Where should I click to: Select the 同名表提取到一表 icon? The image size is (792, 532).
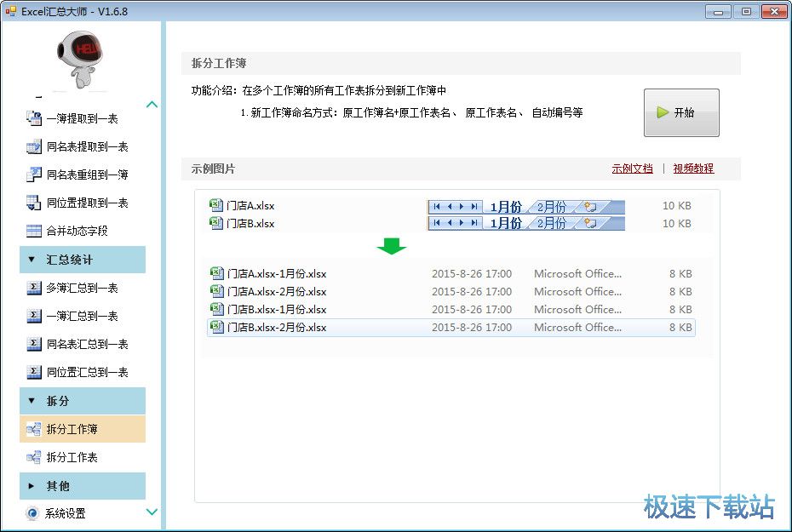point(34,146)
